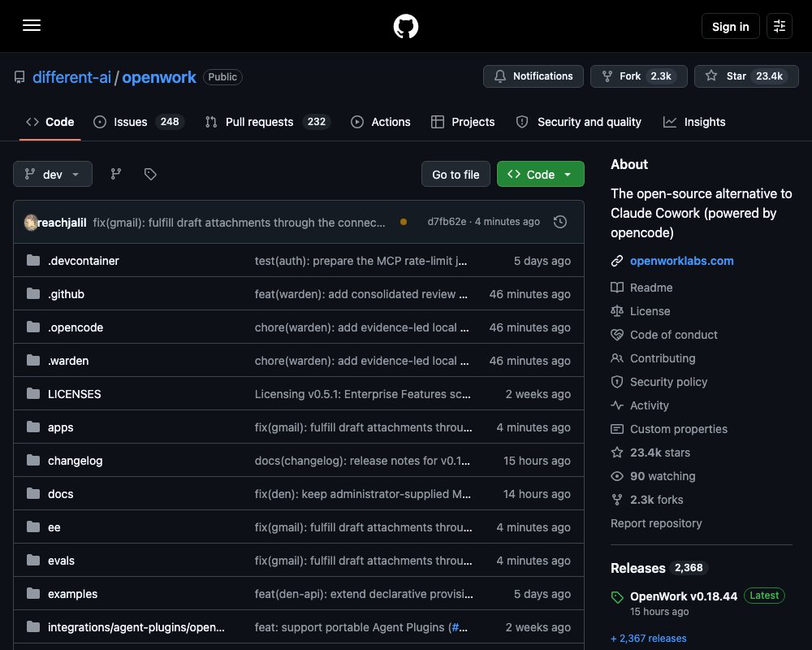
Task: Open the LICENSES folder
Action: coord(74,394)
